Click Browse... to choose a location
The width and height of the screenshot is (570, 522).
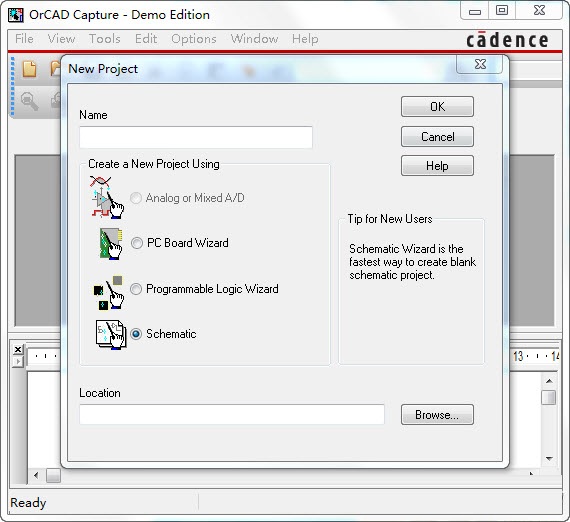pos(437,414)
